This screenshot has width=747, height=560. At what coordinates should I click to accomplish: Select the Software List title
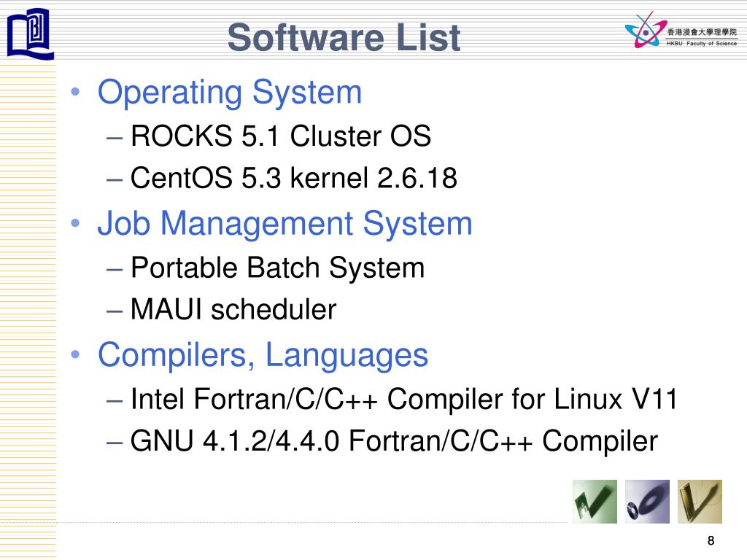[344, 37]
